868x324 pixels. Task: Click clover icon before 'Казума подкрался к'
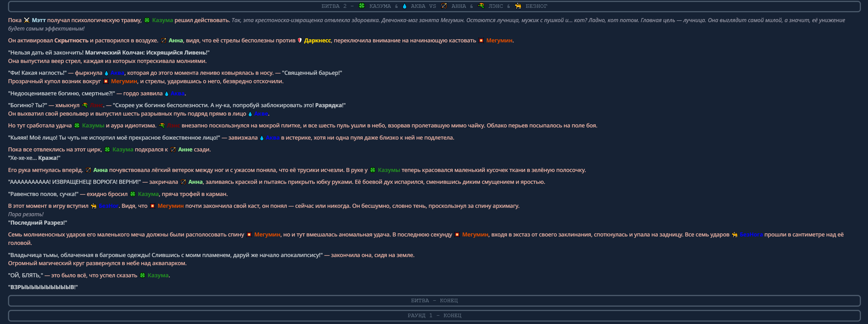click(107, 149)
